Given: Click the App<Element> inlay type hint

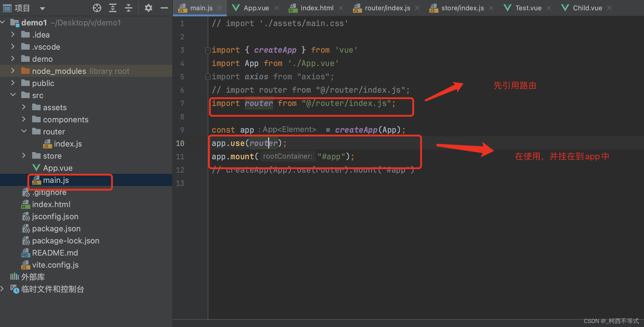Looking at the screenshot, I should (x=289, y=130).
